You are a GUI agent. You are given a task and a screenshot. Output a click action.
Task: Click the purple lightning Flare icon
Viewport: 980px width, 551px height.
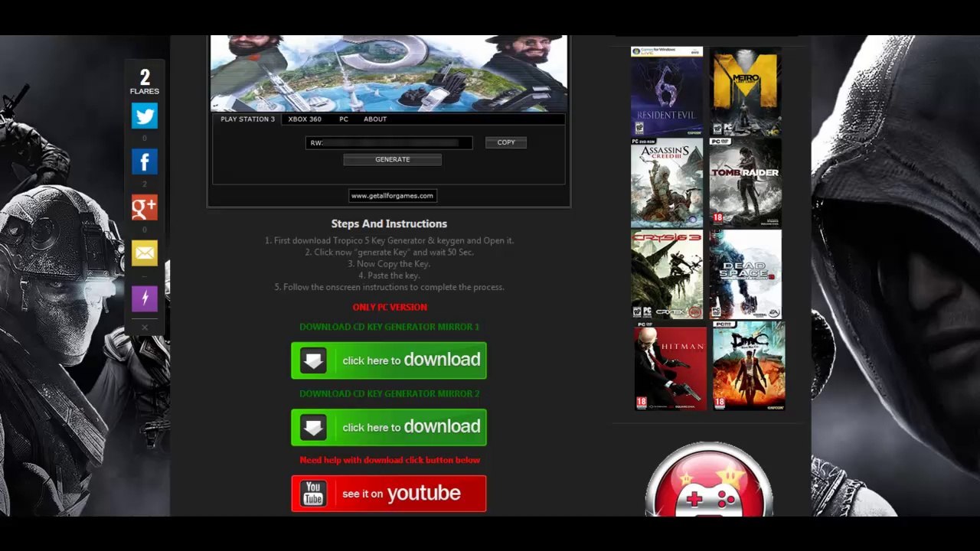(x=145, y=298)
